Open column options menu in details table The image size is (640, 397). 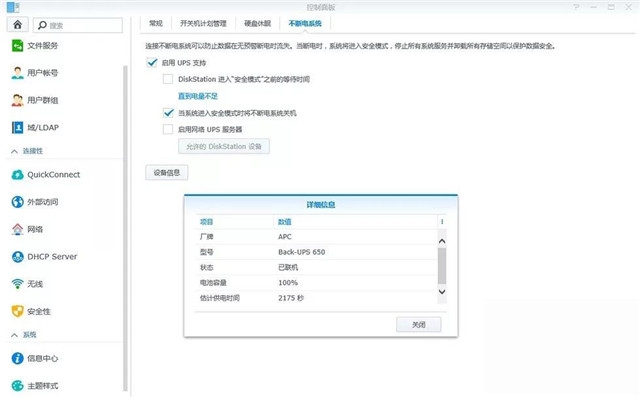pyautogui.click(x=442, y=222)
